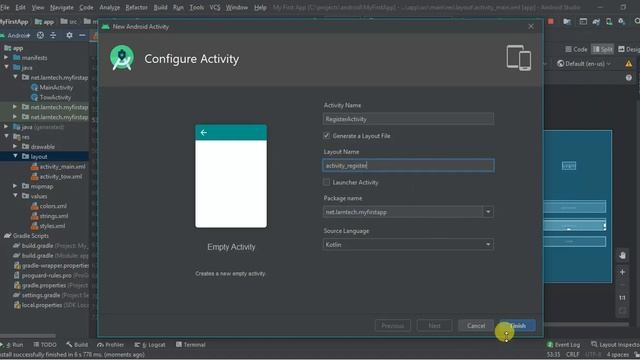Open the Layout Inspector panel
This screenshot has width=640, height=360.
[x=615, y=345]
